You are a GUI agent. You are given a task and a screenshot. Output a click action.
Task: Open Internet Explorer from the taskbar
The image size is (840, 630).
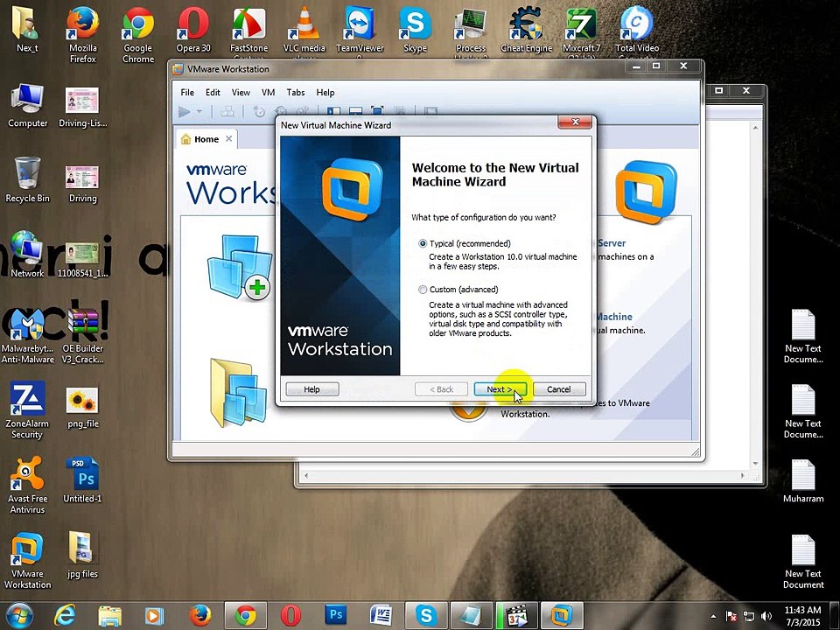point(64,615)
